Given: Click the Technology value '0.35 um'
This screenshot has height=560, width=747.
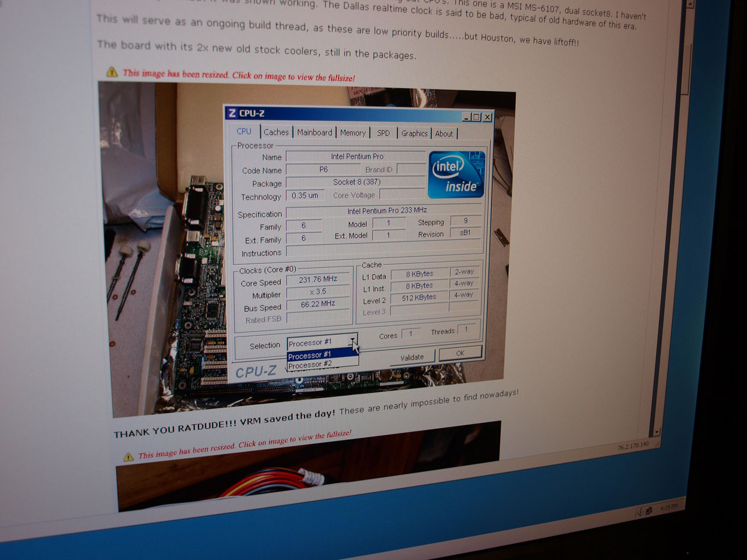Looking at the screenshot, I should pos(305,195).
